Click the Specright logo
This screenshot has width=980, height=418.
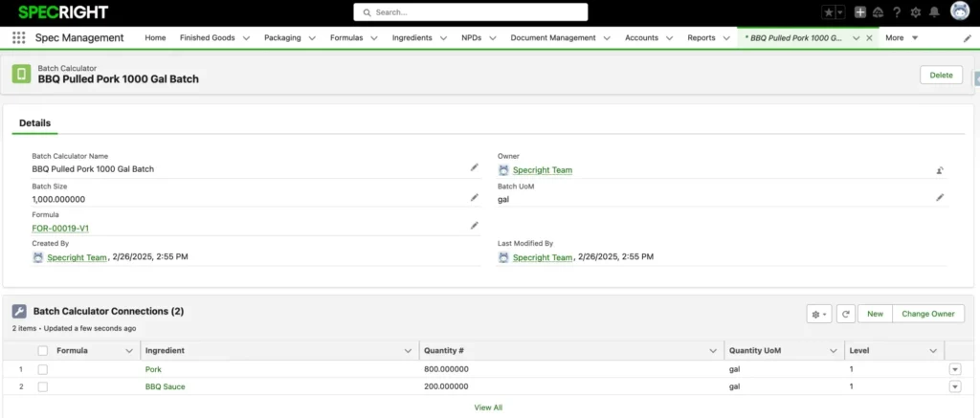[x=63, y=11]
